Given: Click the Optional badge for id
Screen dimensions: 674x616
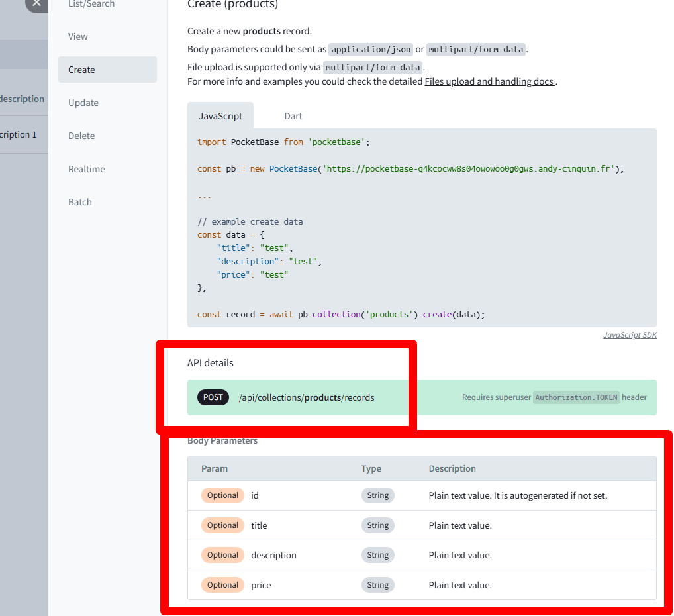Looking at the screenshot, I should coord(222,495).
